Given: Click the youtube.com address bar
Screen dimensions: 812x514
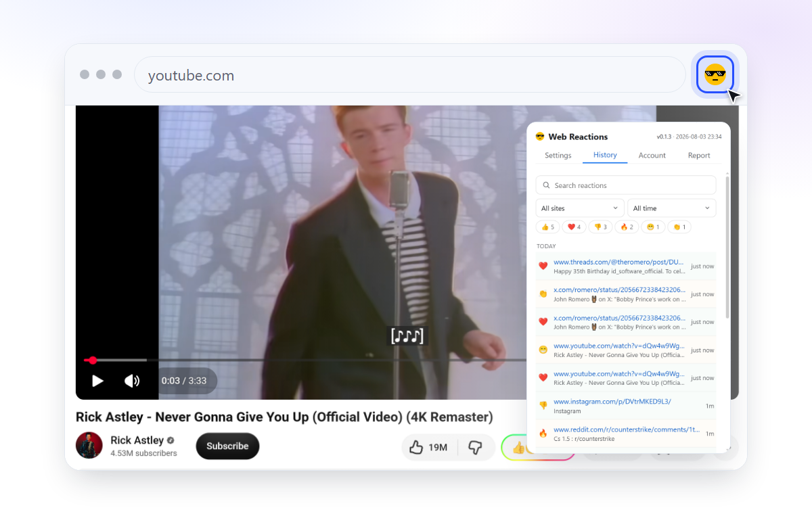Looking at the screenshot, I should click(x=410, y=75).
